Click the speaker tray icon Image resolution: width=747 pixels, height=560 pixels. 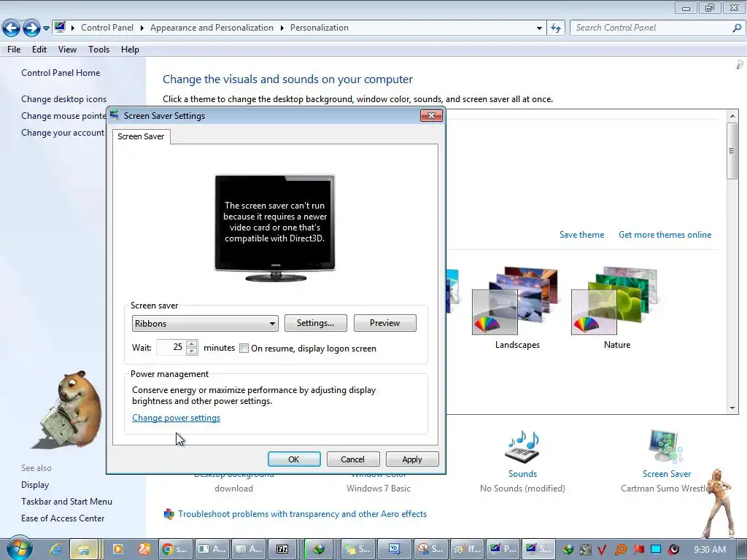(x=673, y=550)
